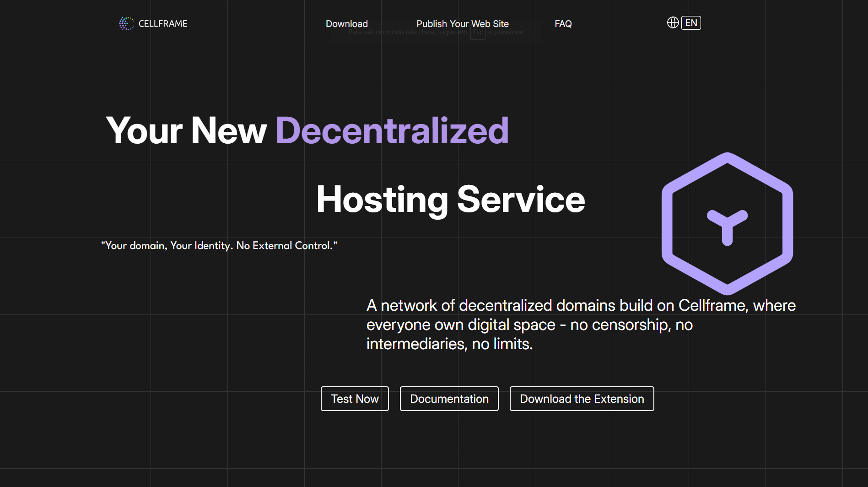Viewport: 868px width, 487px height.
Task: Click the CELLFRAME wordmark
Action: click(163, 23)
